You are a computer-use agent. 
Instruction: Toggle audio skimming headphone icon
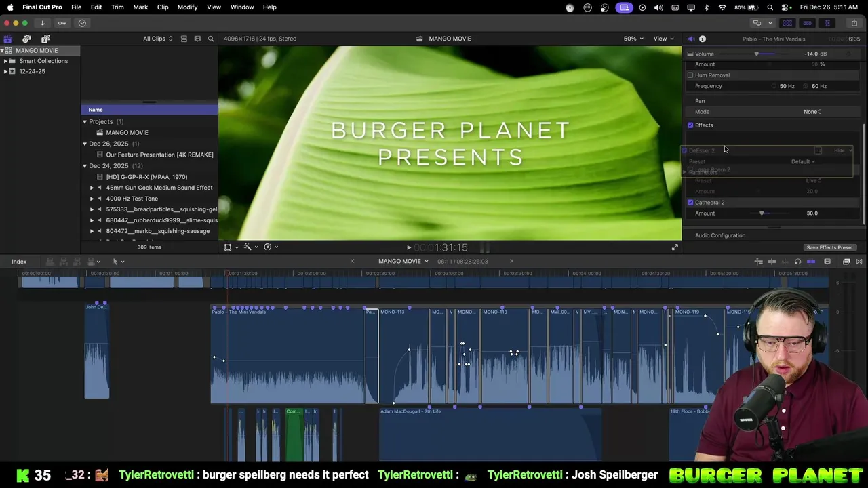tap(797, 262)
